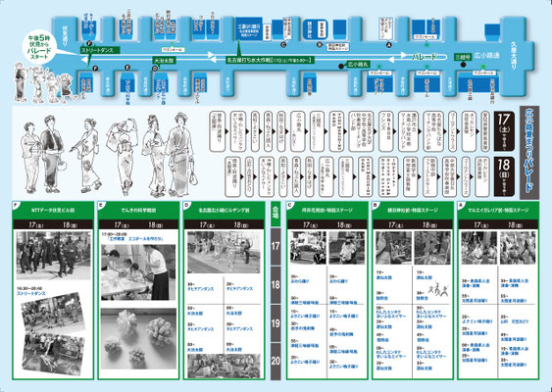Click the craft workshop photo with children
The image size is (552, 392).
(x=138, y=272)
